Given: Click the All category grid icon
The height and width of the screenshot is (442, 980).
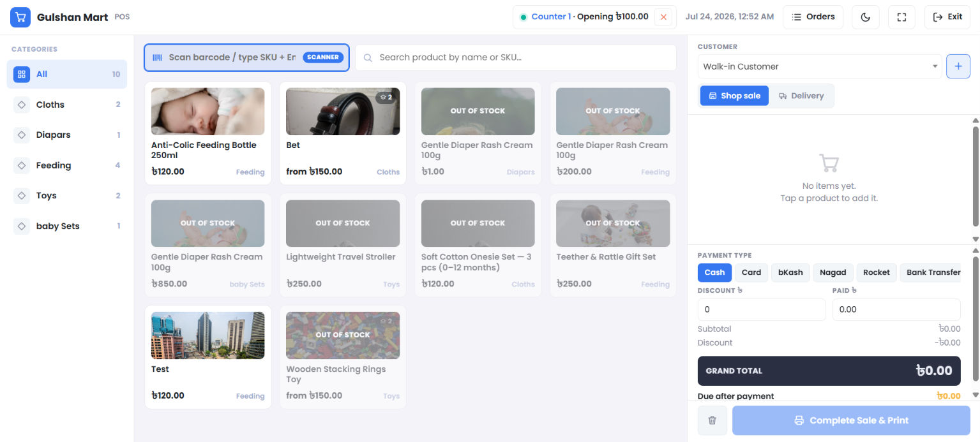Looking at the screenshot, I should (22, 74).
